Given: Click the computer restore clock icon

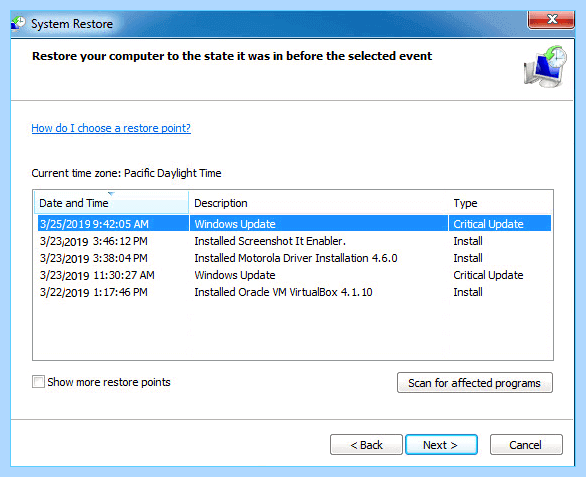Looking at the screenshot, I should click(545, 67).
